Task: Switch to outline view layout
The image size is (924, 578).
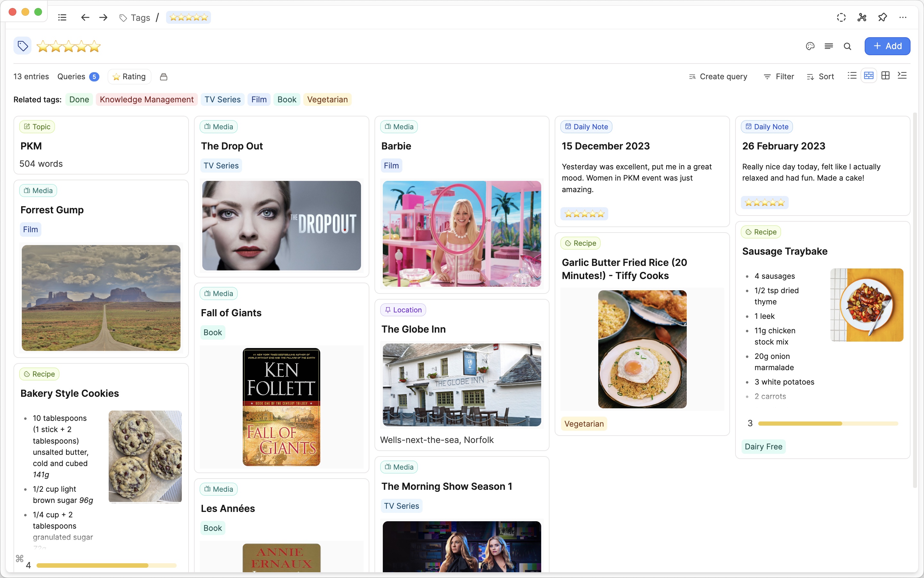Action: (x=902, y=76)
